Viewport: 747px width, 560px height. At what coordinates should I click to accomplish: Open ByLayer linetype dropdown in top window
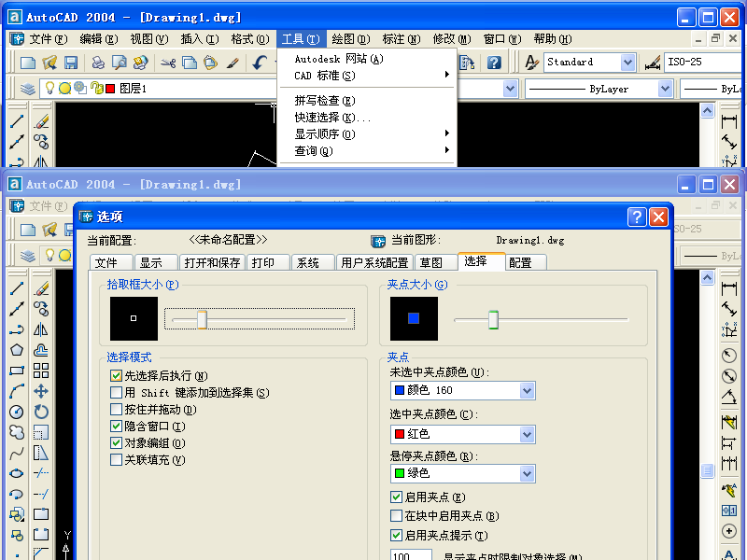665,89
